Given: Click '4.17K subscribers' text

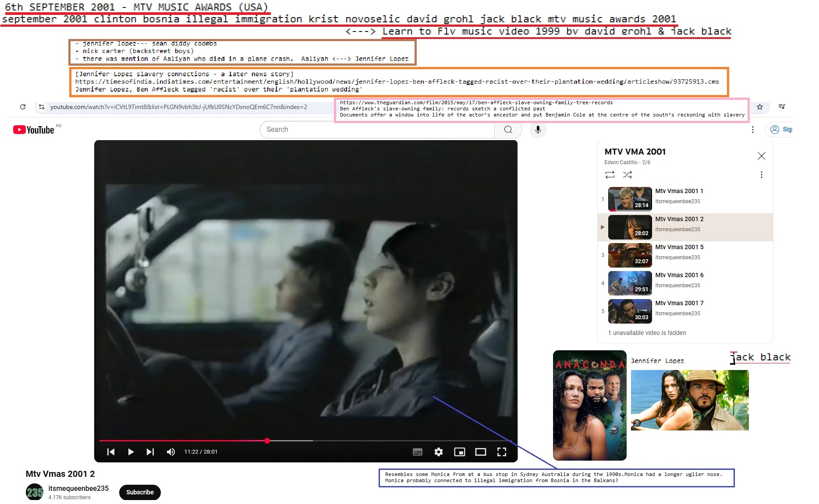Looking at the screenshot, I should coord(69,497).
